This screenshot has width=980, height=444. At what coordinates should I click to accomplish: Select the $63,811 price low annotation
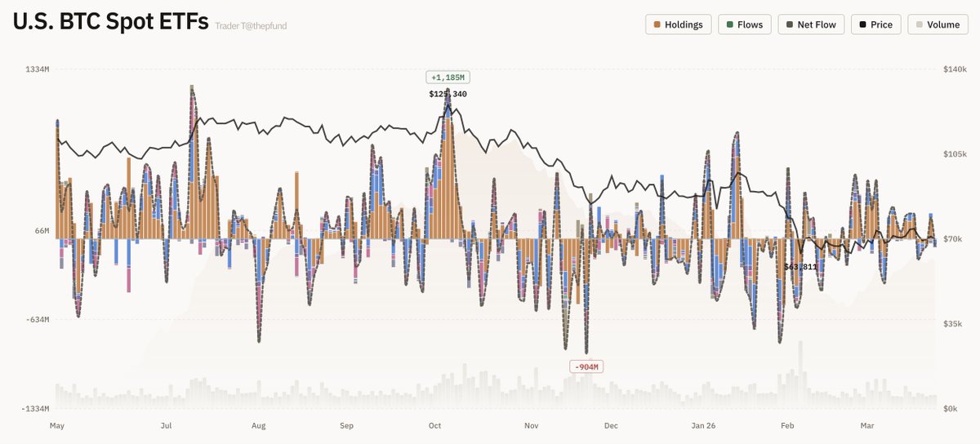pyautogui.click(x=800, y=267)
